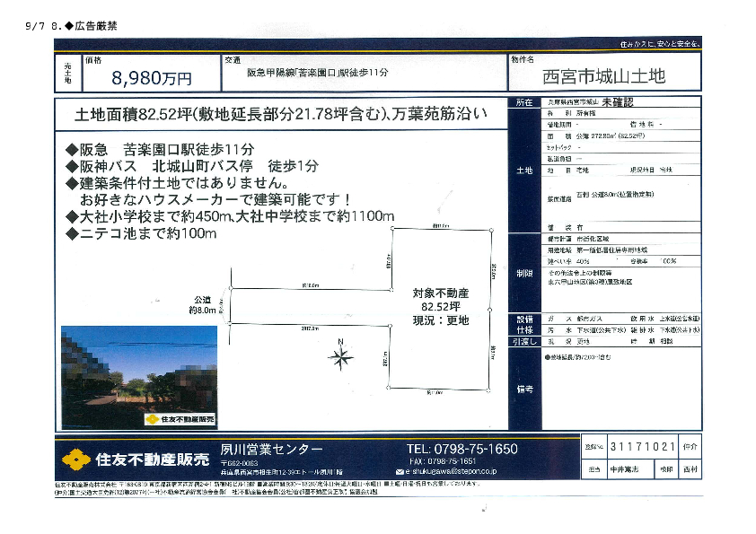Click the diamond bullet beside 苦楽園口駅徒歩11分
The height and width of the screenshot is (534, 756).
tap(73, 149)
